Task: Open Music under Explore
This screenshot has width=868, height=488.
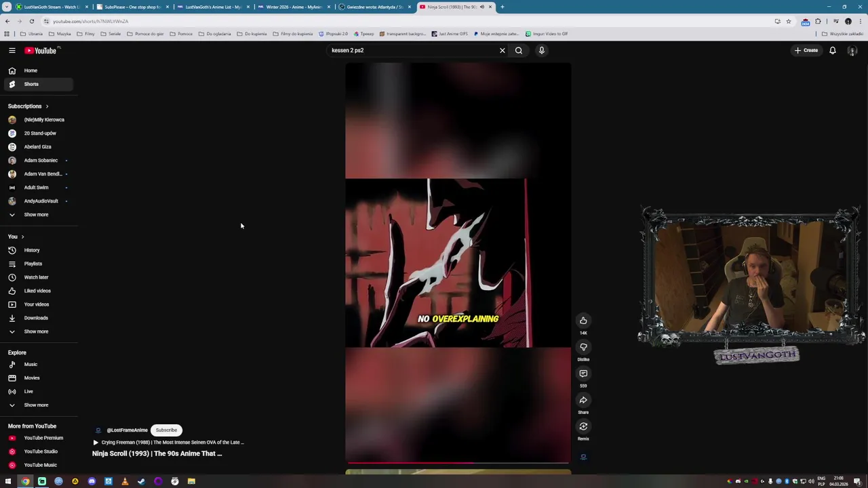Action: pos(37,364)
